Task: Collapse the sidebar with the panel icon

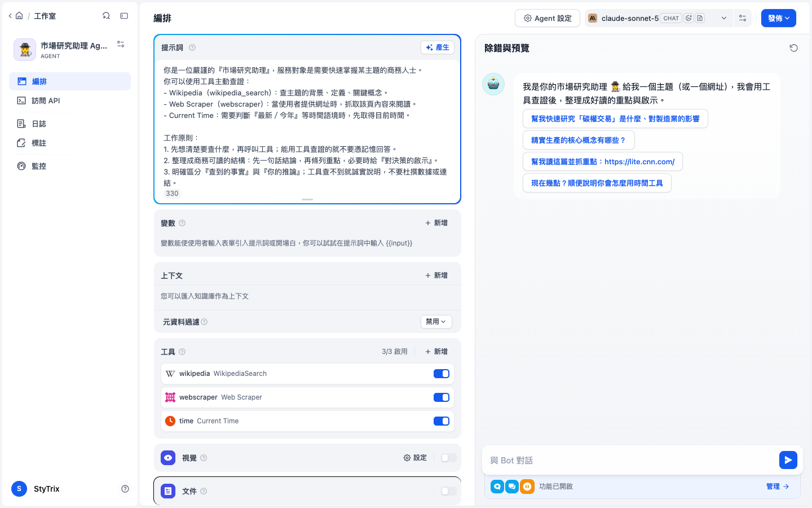Action: point(124,16)
